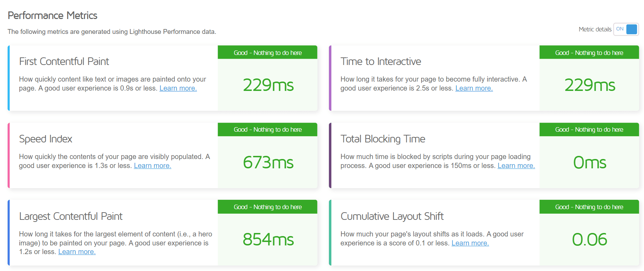644x271 pixels.
Task: Open Largest Contentful Paint's Learn more link
Action: pos(77,252)
